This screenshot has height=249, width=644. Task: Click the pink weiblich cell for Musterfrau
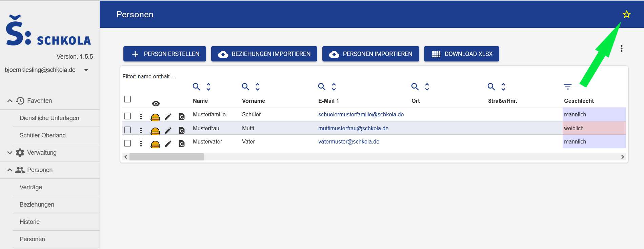[594, 128]
